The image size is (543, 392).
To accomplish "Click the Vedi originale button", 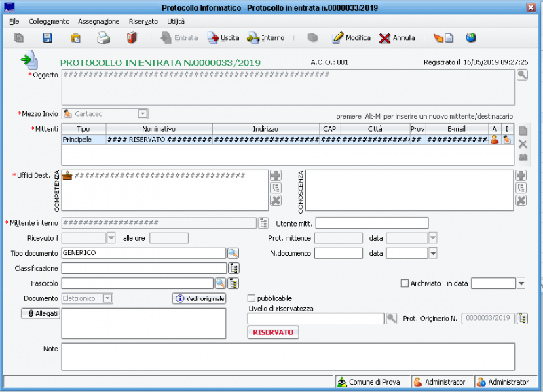I will (x=198, y=298).
